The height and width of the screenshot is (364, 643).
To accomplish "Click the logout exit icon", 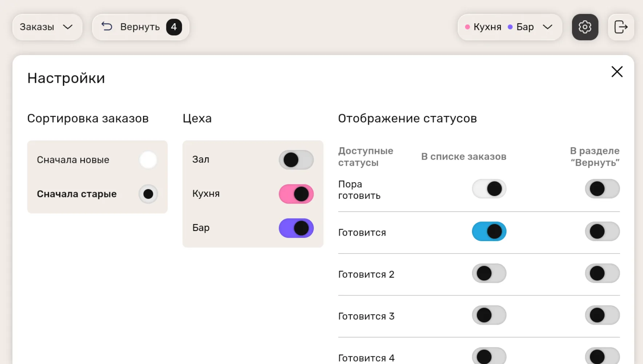I will pos(621,27).
